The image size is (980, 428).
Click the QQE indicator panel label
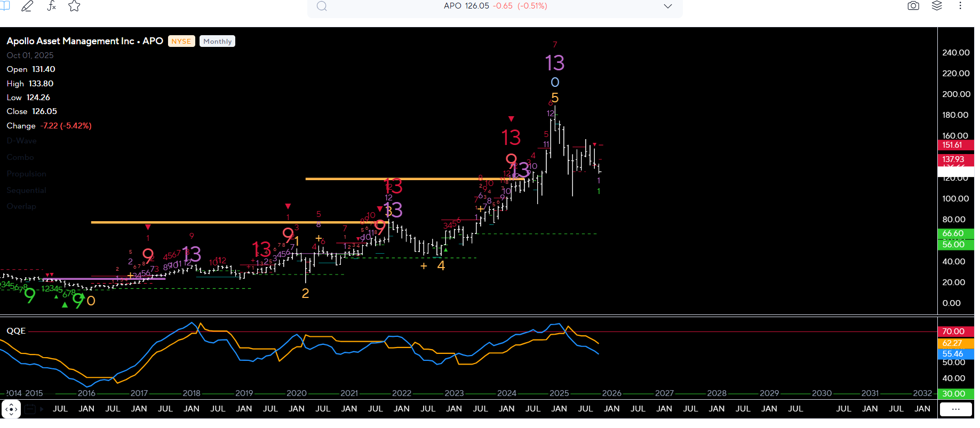[16, 331]
